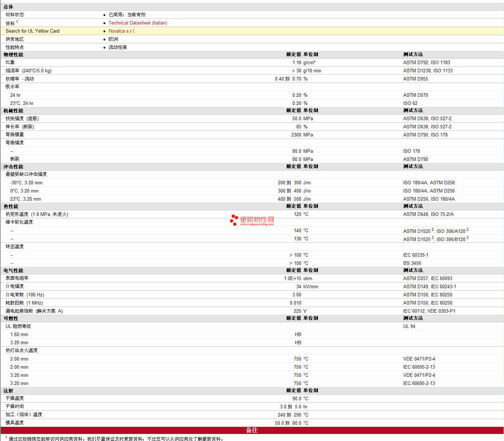504x441 pixels.
Task: Click the 85 % elongation value
Action: [x=302, y=127]
